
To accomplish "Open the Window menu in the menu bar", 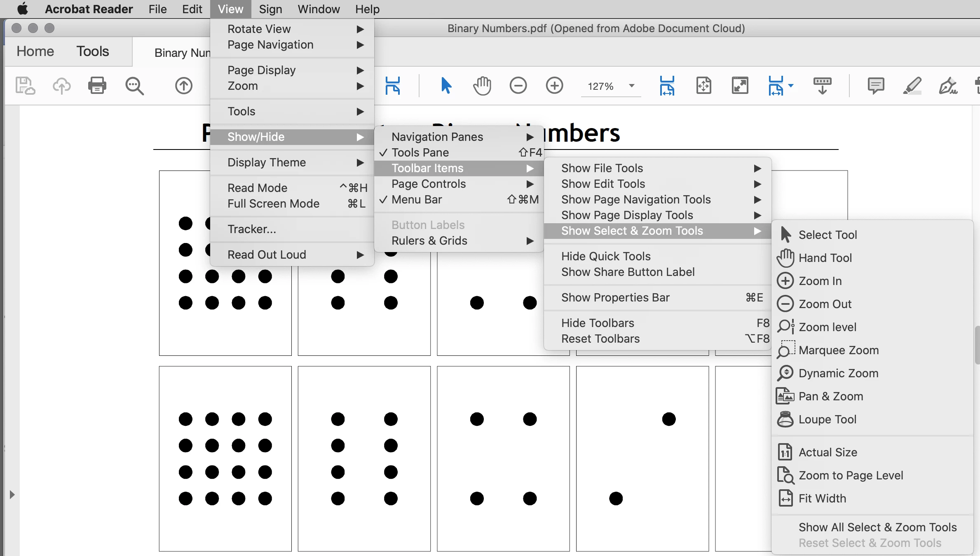I will tap(319, 9).
